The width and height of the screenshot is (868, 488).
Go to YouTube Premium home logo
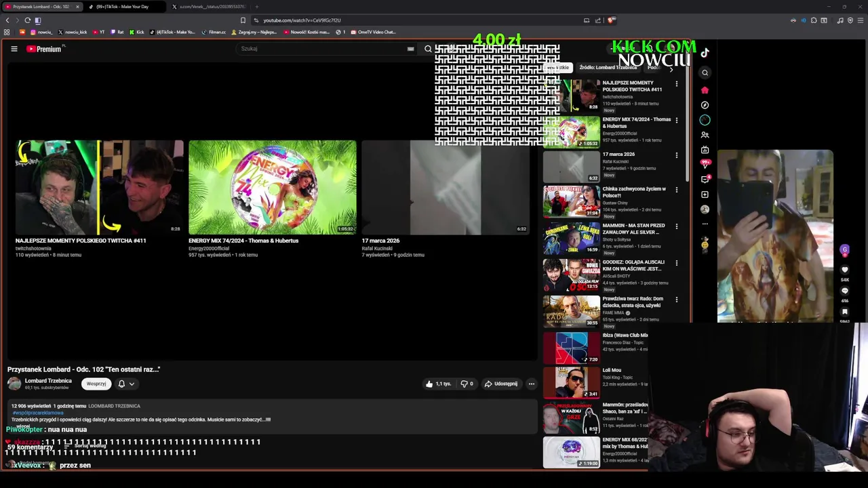pyautogui.click(x=44, y=49)
